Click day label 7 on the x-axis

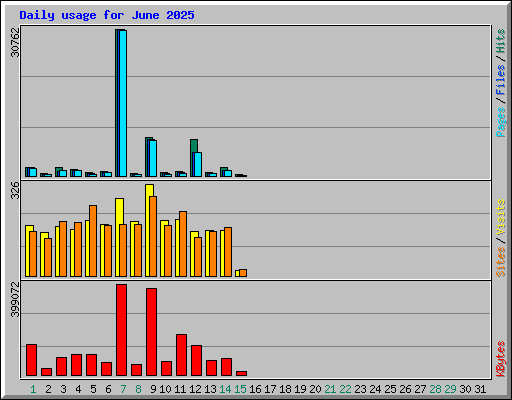click(123, 389)
